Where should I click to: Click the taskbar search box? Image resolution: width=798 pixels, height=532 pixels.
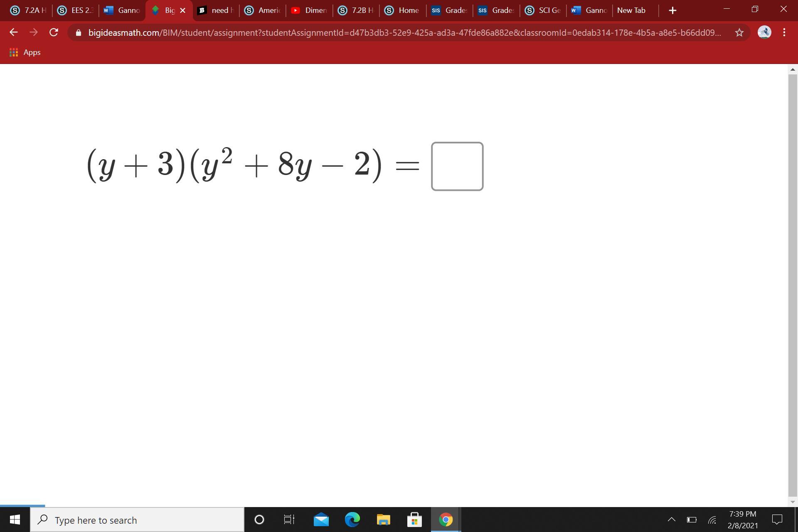137,520
